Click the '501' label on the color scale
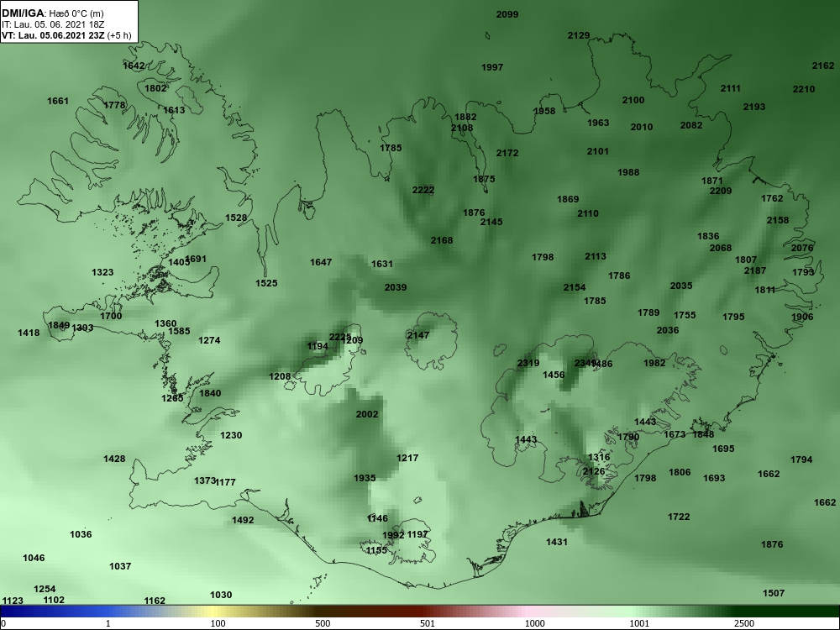The width and height of the screenshot is (840, 630). [x=427, y=623]
